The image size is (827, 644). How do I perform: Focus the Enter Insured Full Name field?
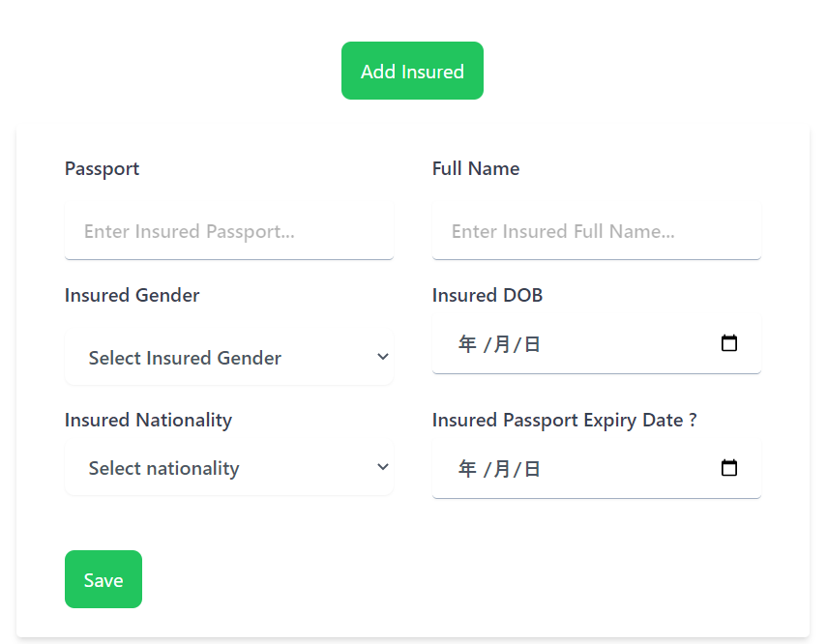(x=597, y=231)
